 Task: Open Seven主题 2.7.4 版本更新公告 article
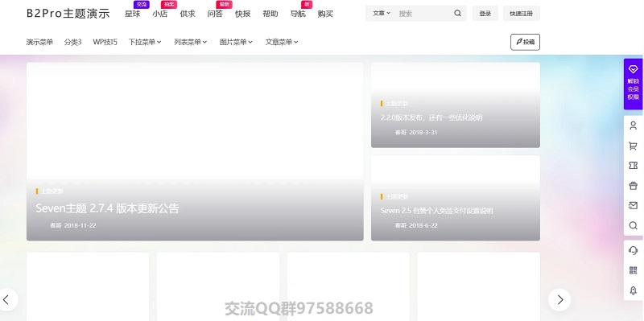tap(107, 208)
